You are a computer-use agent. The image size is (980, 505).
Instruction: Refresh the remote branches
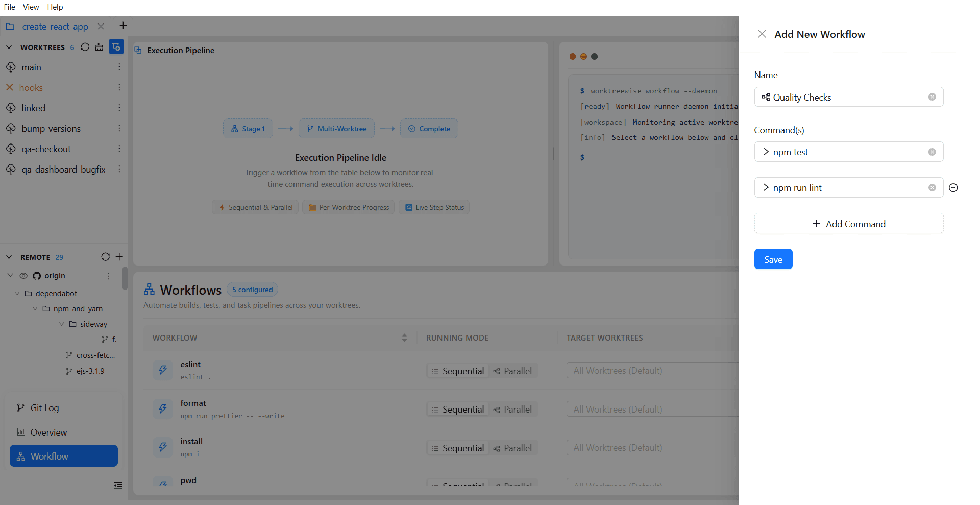106,257
